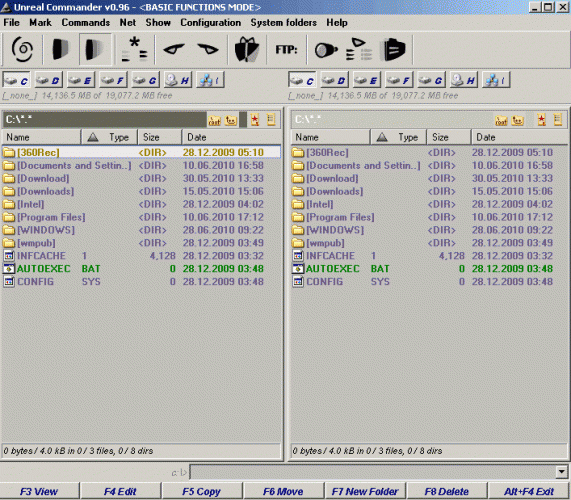The width and height of the screenshot is (571, 500).
Task: Select AUTOEXEC BAT file in left panel
Action: tap(141, 269)
